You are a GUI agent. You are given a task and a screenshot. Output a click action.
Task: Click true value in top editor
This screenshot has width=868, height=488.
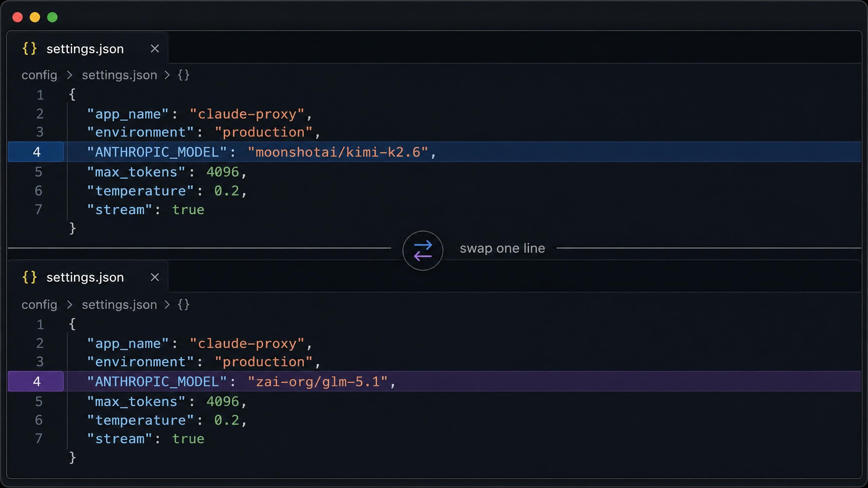[x=188, y=210]
